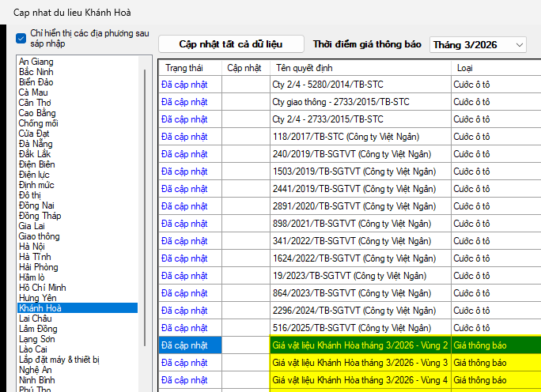The image size is (541, 392).
Task: Select the 'Giá vật liệu Khánh Hòa tháng 3/2026 - Vùng 3' row
Action: click(360, 363)
